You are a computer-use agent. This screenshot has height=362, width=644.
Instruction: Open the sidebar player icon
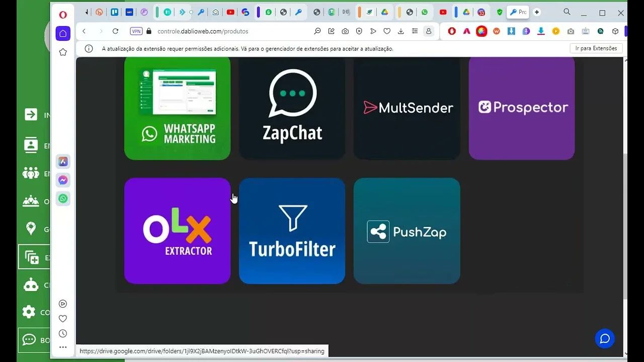point(63,304)
